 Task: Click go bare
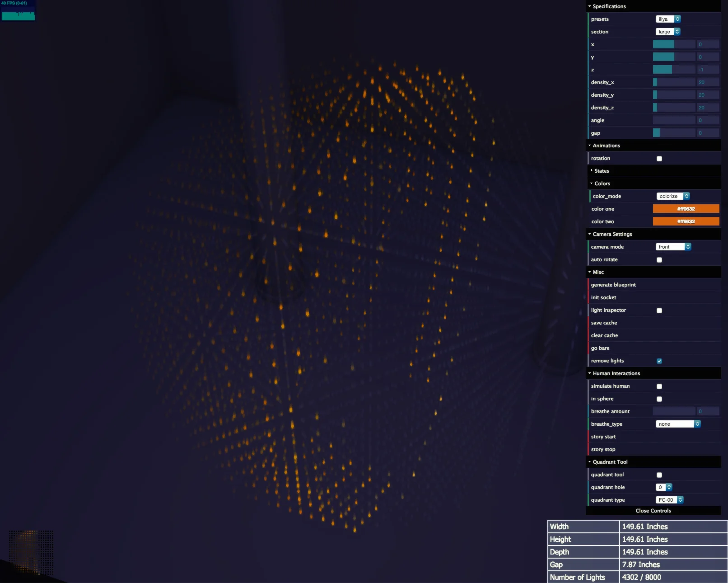(x=654, y=348)
